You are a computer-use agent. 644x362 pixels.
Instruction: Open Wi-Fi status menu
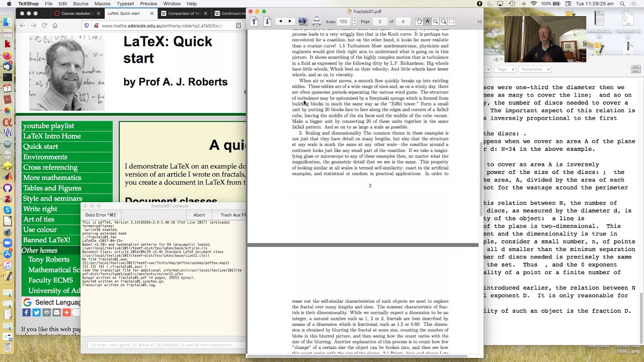[533, 4]
